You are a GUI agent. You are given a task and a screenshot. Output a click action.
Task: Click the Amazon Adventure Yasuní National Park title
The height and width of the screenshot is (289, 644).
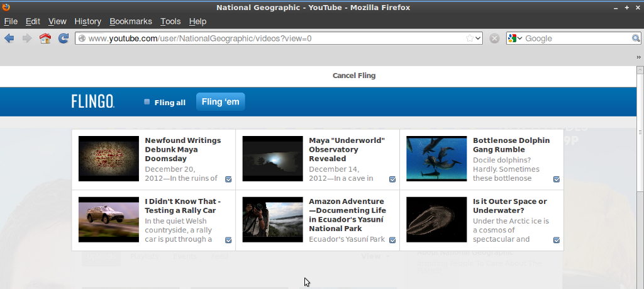tap(347, 215)
